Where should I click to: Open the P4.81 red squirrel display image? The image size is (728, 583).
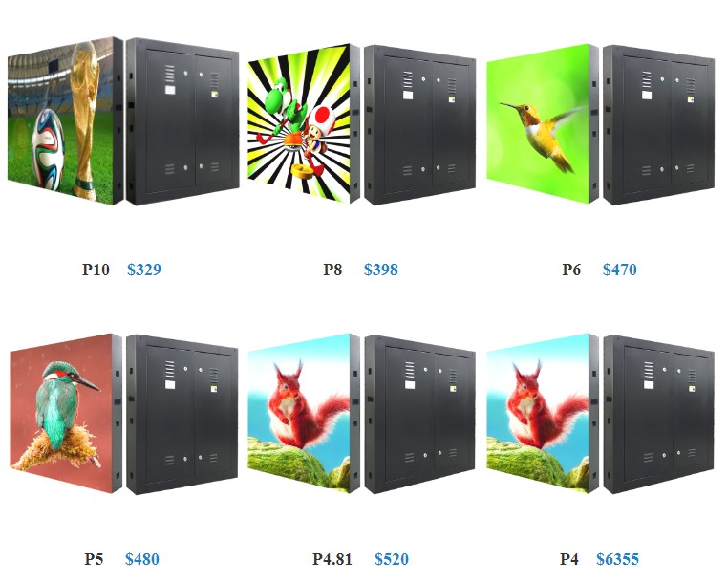(304, 414)
